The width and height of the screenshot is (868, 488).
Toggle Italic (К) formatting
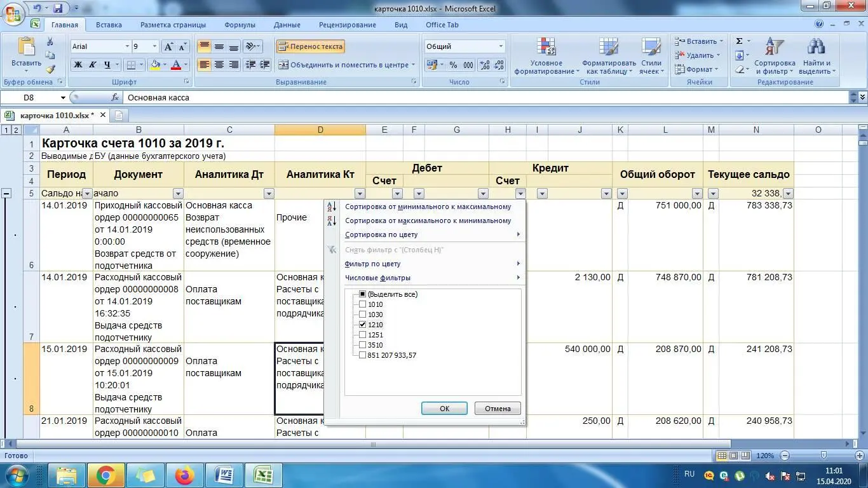[x=92, y=65]
